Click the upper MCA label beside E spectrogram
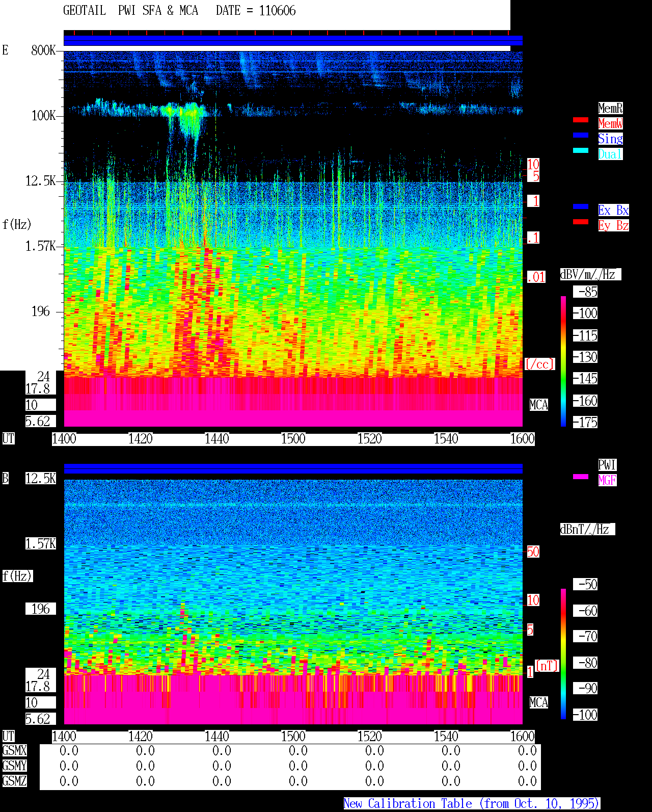 [538, 405]
